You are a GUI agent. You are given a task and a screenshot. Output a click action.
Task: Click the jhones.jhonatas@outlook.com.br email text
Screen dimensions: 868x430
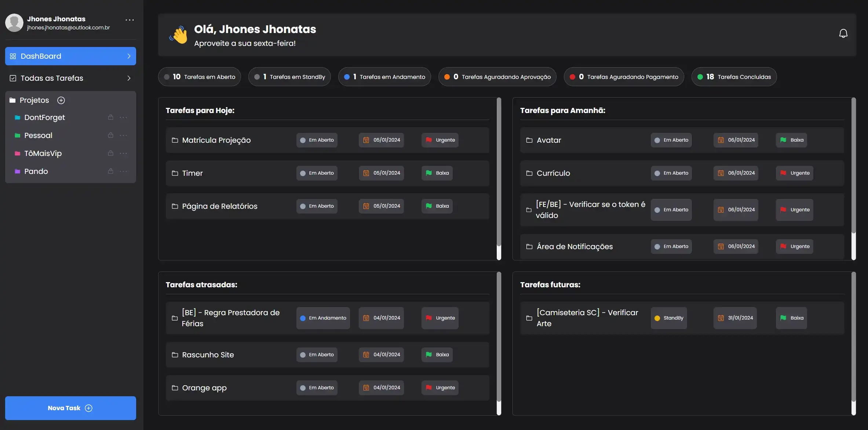pos(68,28)
